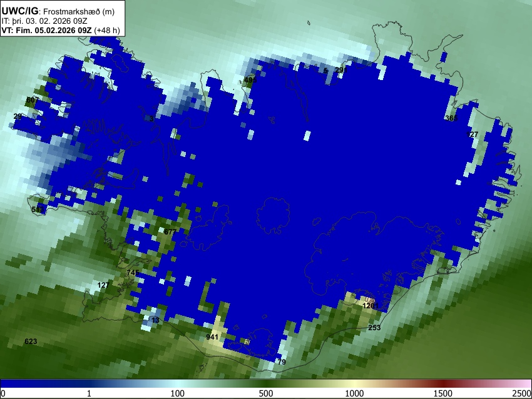Click the 100 tick label on legend
Viewport: 532px width, 399px height.
pyautogui.click(x=178, y=393)
